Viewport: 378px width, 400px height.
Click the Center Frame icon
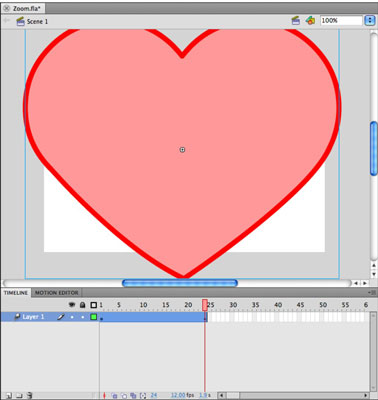[104, 395]
